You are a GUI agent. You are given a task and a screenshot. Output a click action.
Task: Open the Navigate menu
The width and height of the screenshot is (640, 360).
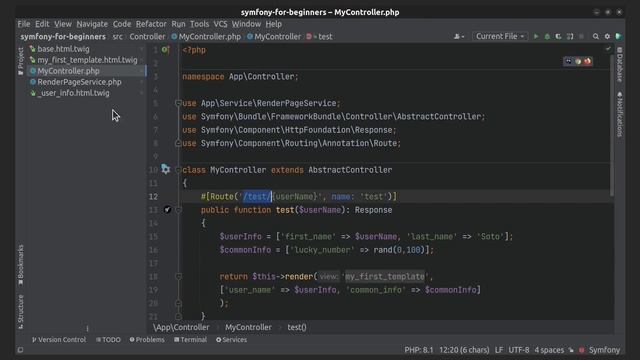(x=92, y=24)
